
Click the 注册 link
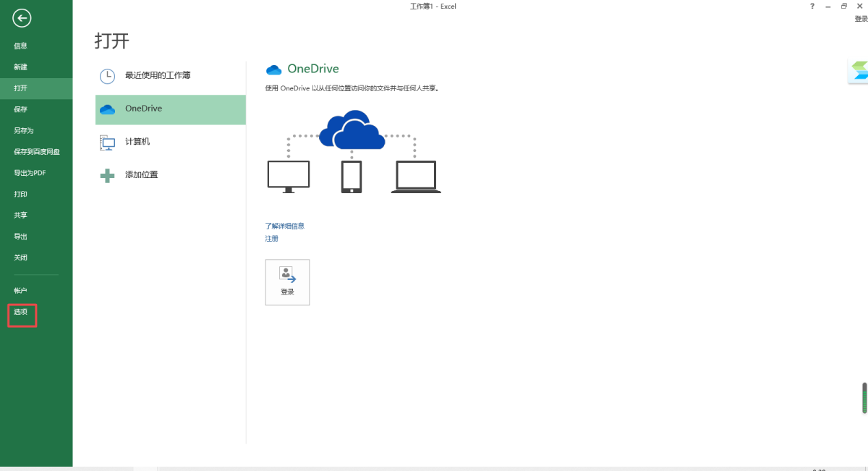coord(271,239)
